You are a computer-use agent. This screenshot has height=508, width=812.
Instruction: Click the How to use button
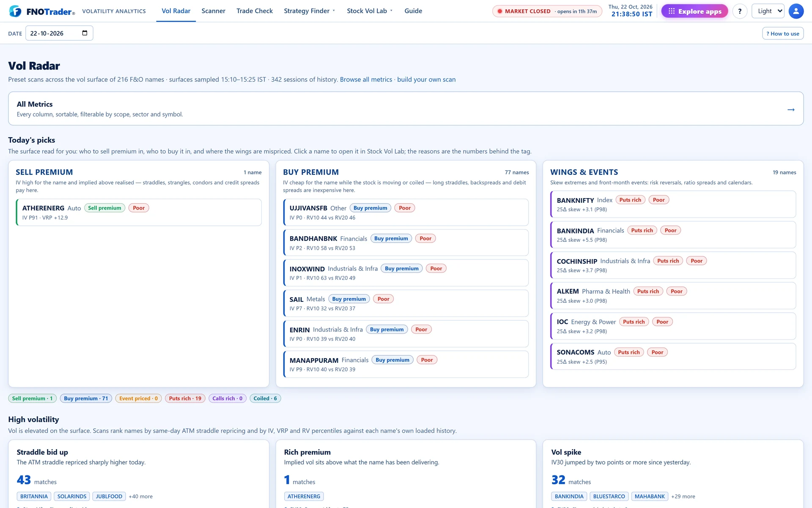click(783, 33)
